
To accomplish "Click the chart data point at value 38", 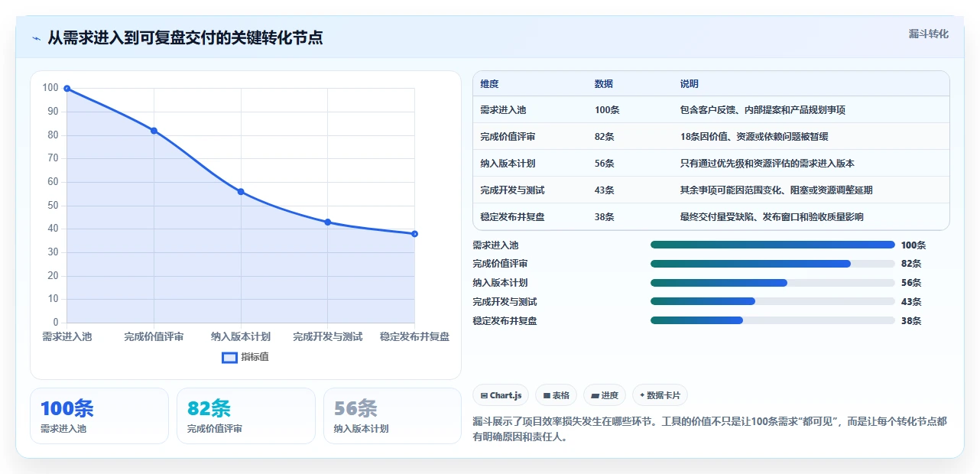I will (414, 234).
